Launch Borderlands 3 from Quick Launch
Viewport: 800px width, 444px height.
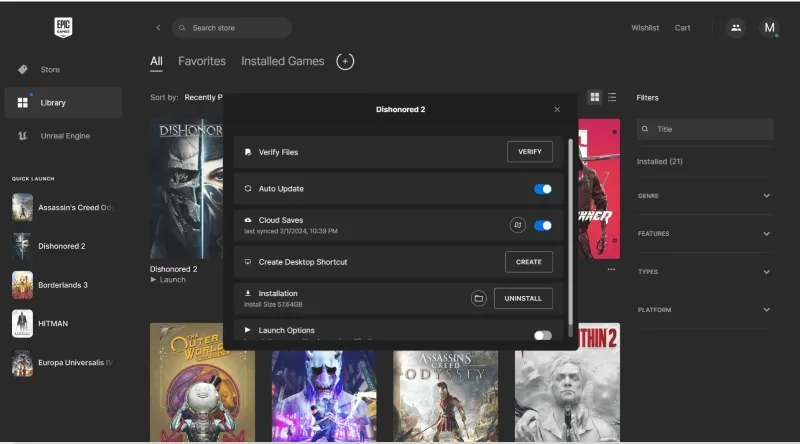(x=50, y=285)
